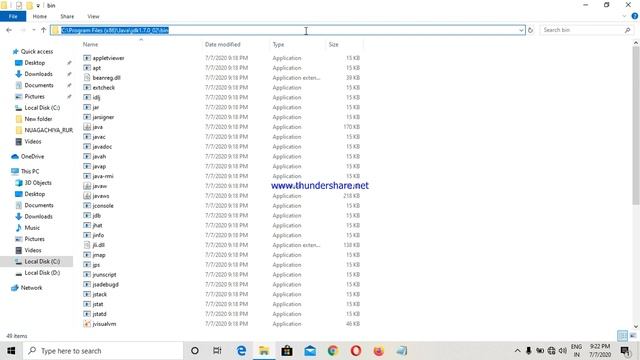Refresh the bin folder view

click(x=531, y=30)
